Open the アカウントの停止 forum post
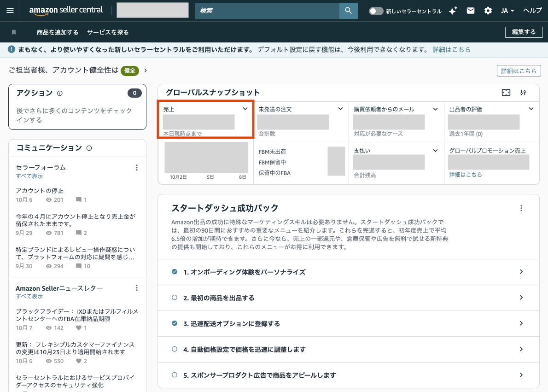 pyautogui.click(x=40, y=191)
